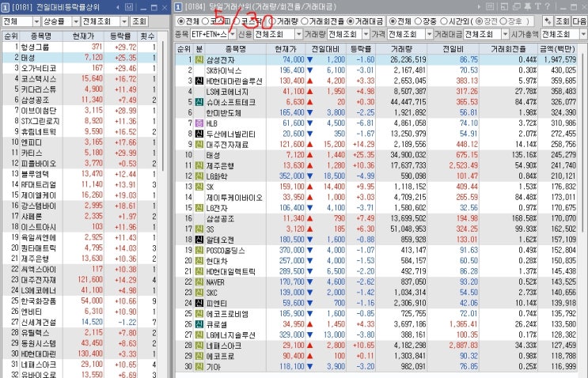588x378 pixels.
Task: Click the 다음 button
Action: (x=579, y=21)
